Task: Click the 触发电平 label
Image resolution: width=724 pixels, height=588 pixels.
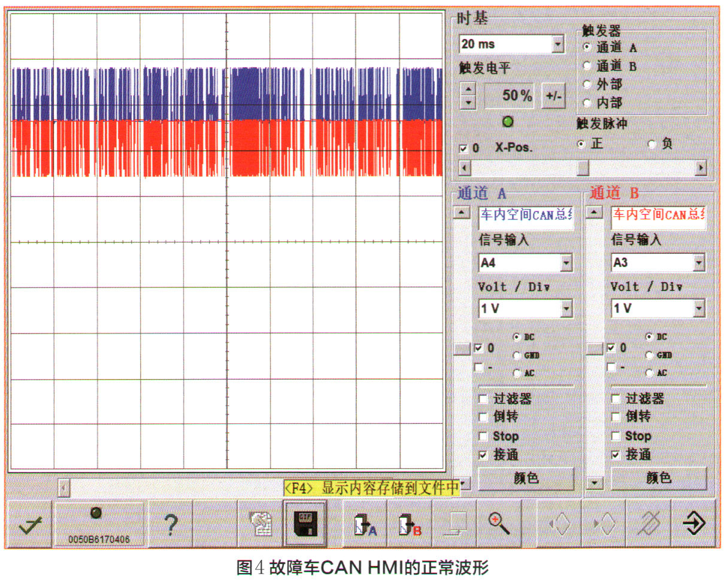Action: tap(484, 68)
